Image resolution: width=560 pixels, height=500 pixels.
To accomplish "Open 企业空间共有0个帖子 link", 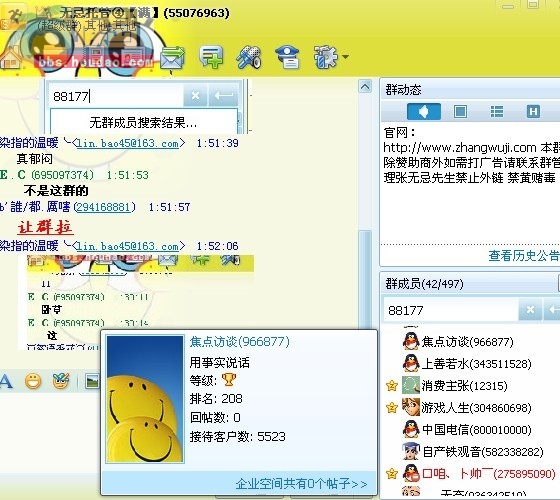I will pos(301,484).
